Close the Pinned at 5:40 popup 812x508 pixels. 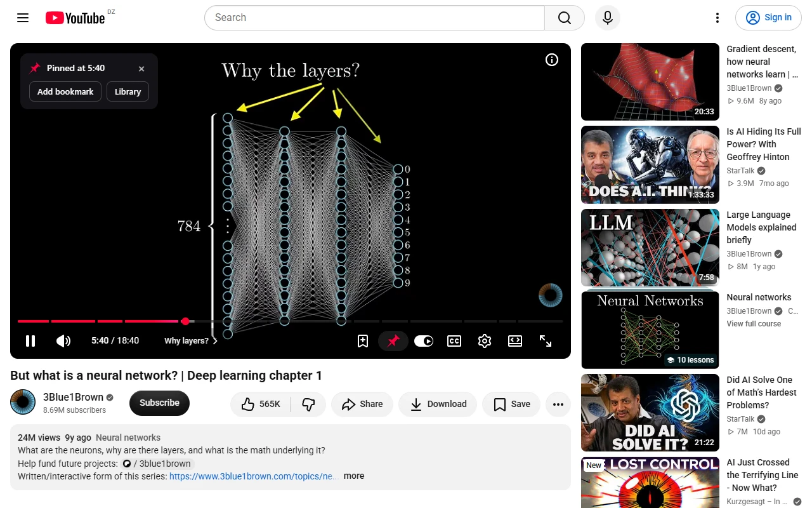pos(141,69)
